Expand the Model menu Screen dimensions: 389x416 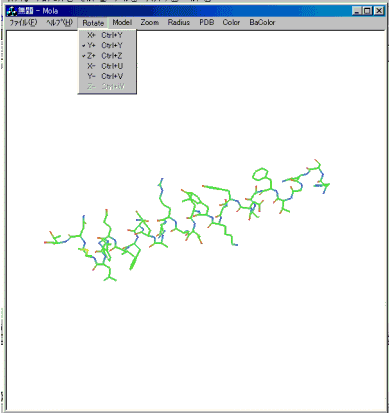pyautogui.click(x=122, y=22)
